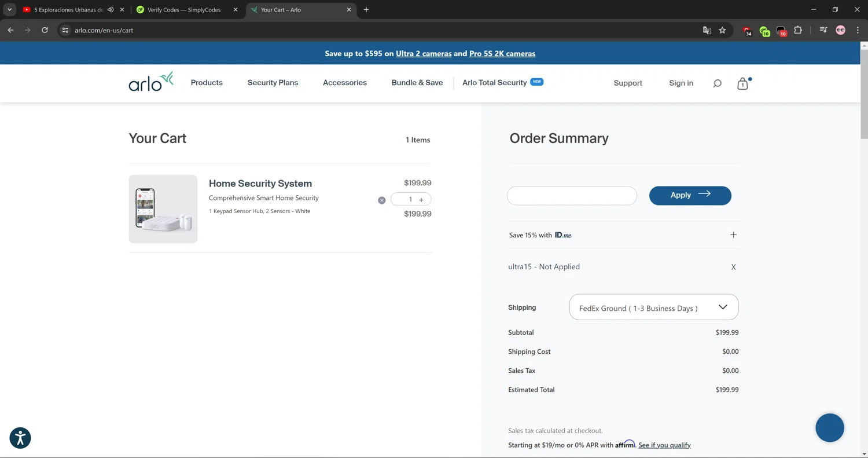Increase quantity with the plus button
Viewport: 868px width, 458px height.
coord(421,200)
